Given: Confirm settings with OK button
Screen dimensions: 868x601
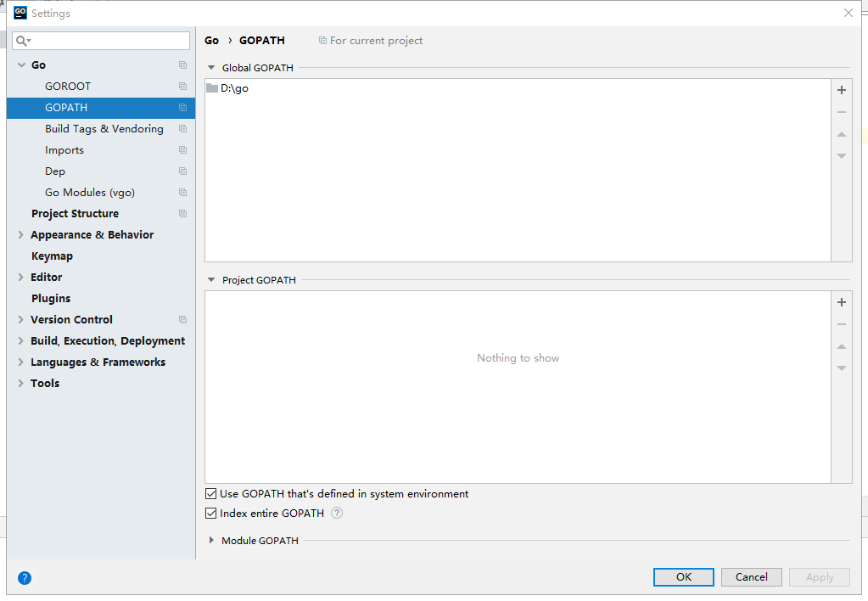Looking at the screenshot, I should (x=684, y=576).
